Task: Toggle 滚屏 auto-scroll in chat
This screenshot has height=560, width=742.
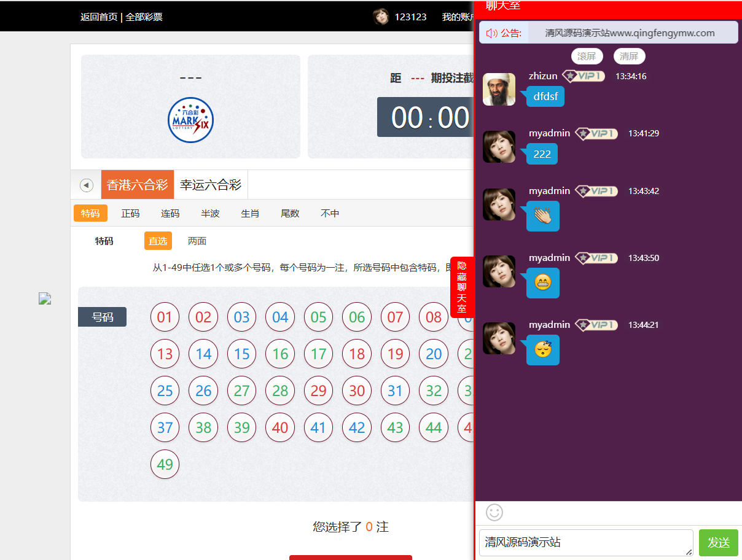Action: click(587, 56)
